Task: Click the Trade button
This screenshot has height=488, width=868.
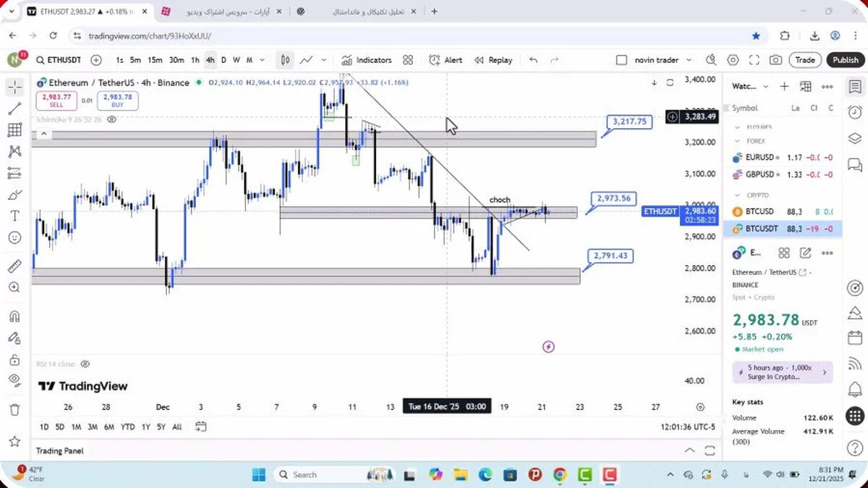Action: (805, 60)
